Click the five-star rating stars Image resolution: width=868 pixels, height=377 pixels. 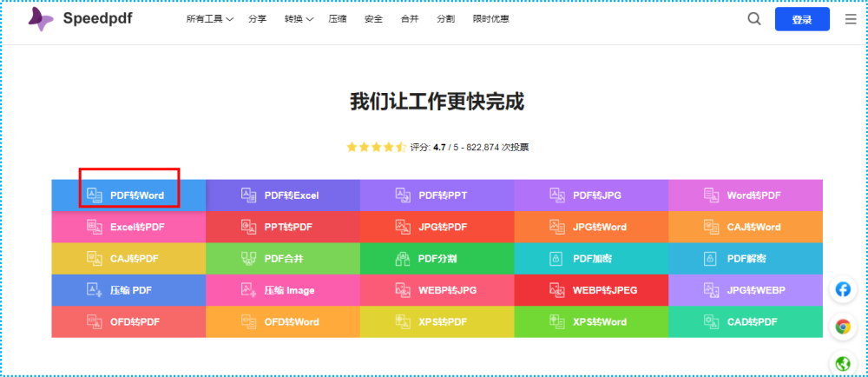[377, 148]
